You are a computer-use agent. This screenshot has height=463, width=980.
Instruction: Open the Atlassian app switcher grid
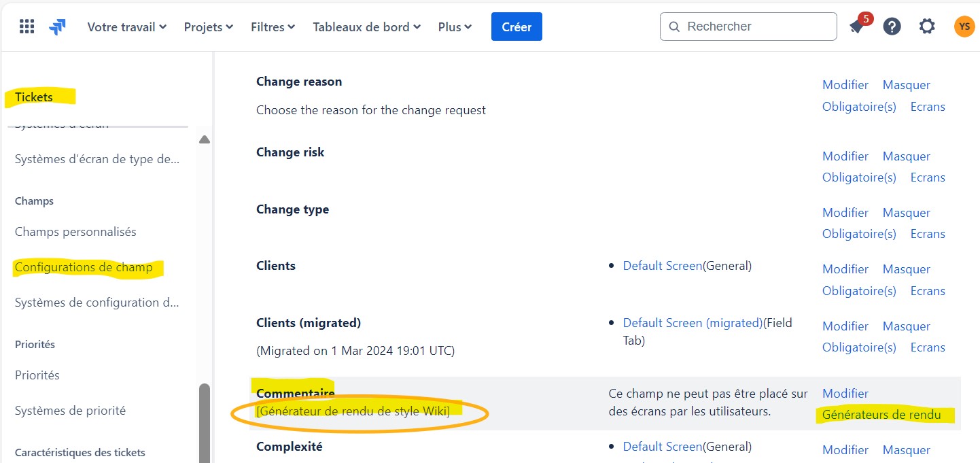pos(26,27)
